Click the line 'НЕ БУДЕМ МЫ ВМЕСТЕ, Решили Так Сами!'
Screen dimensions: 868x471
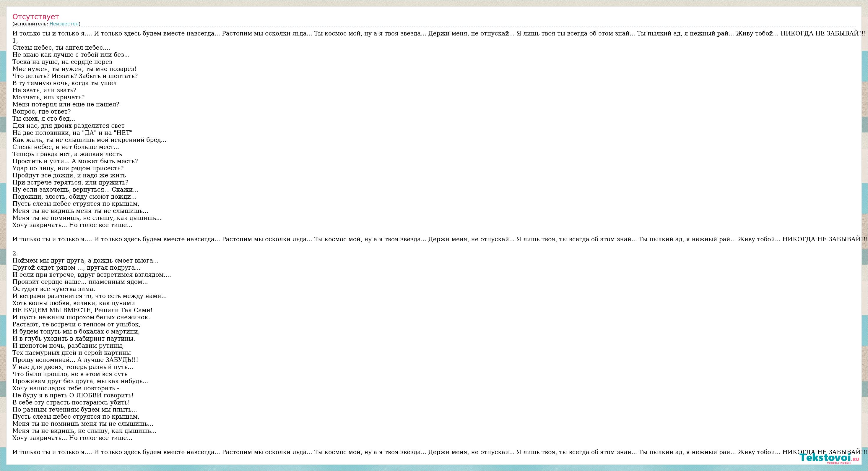point(82,310)
